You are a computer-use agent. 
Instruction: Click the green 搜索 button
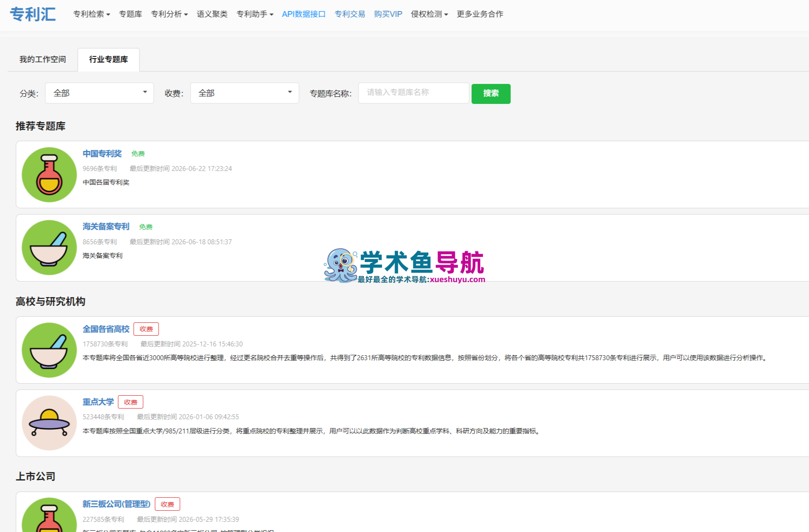(x=491, y=94)
